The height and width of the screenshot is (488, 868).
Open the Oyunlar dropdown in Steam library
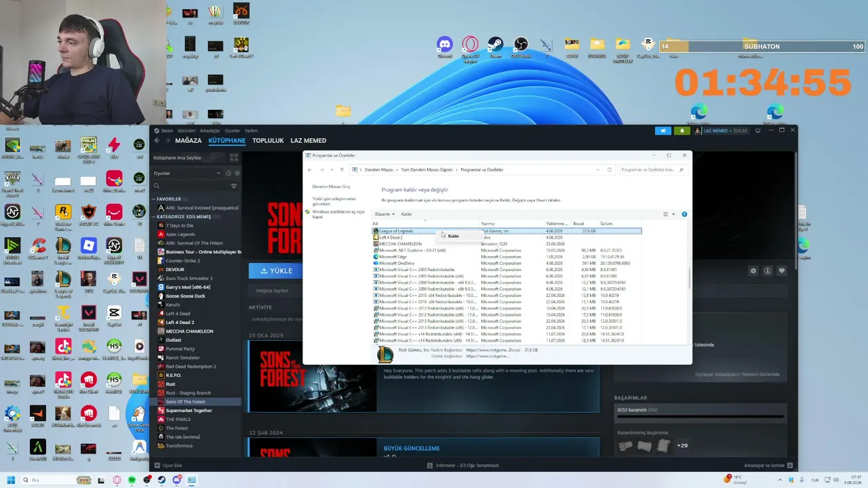point(186,174)
